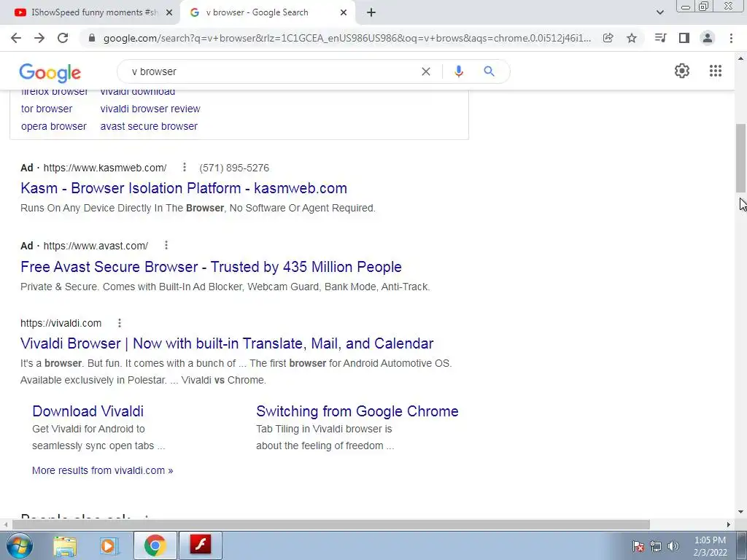
Task: Reload the current Google page
Action: (x=63, y=38)
